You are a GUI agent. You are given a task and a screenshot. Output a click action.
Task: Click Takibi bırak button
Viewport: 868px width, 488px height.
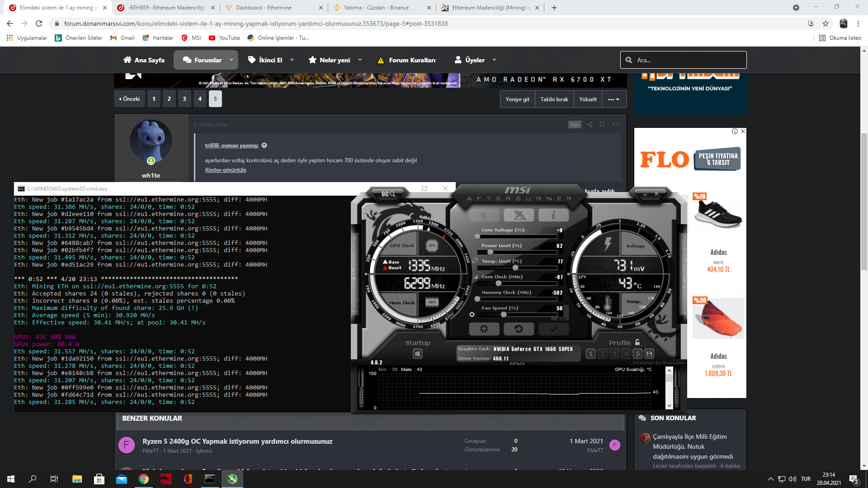click(x=554, y=99)
